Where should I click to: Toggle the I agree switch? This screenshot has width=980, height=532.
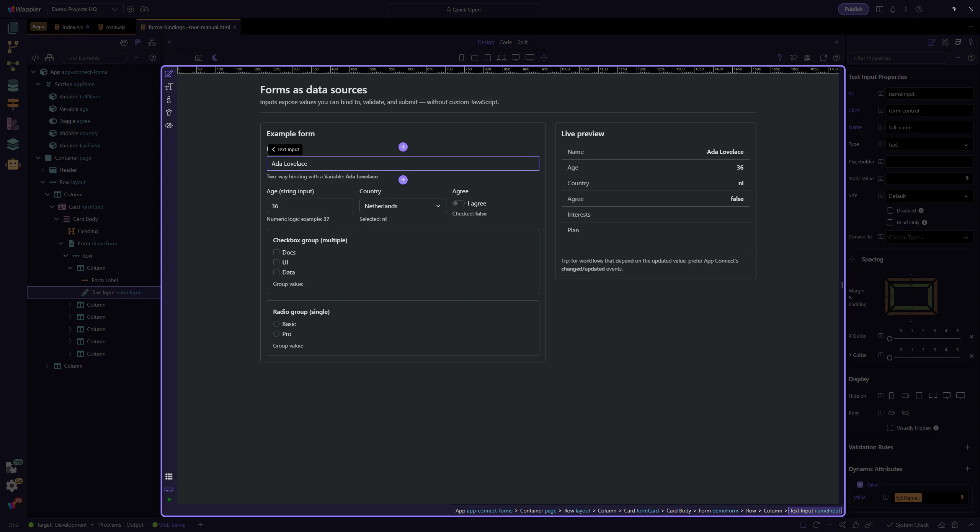458,203
